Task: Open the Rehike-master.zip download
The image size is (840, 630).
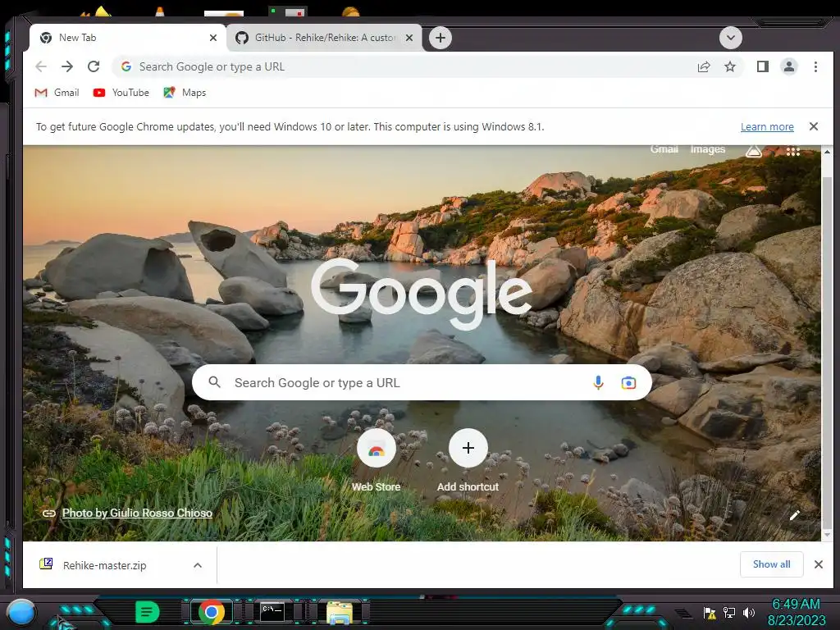Action: pyautogui.click(x=104, y=565)
